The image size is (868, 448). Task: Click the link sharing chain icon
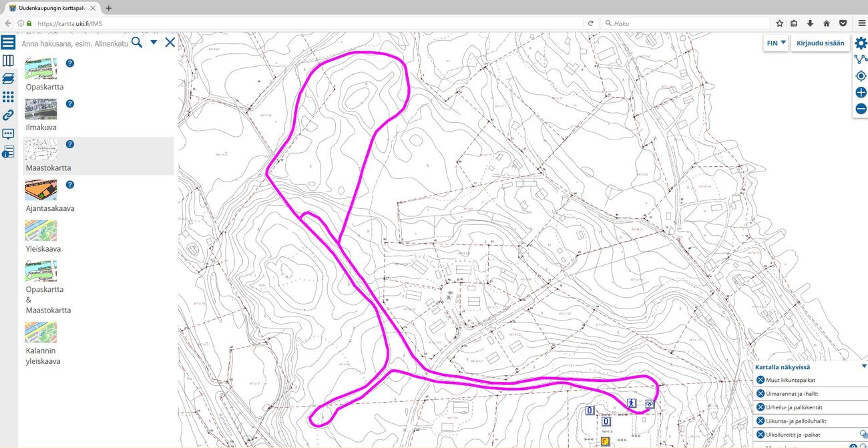point(8,116)
